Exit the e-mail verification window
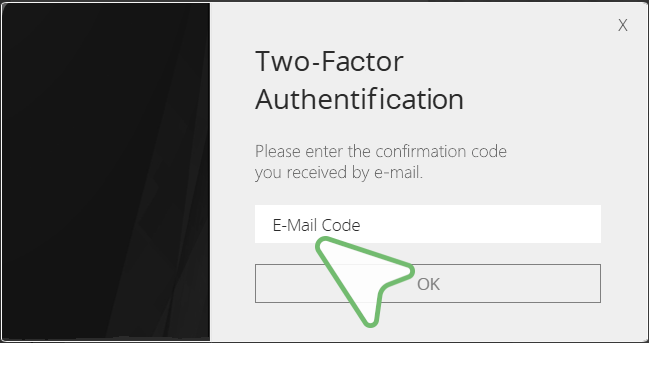The height and width of the screenshot is (375, 649). (x=623, y=25)
